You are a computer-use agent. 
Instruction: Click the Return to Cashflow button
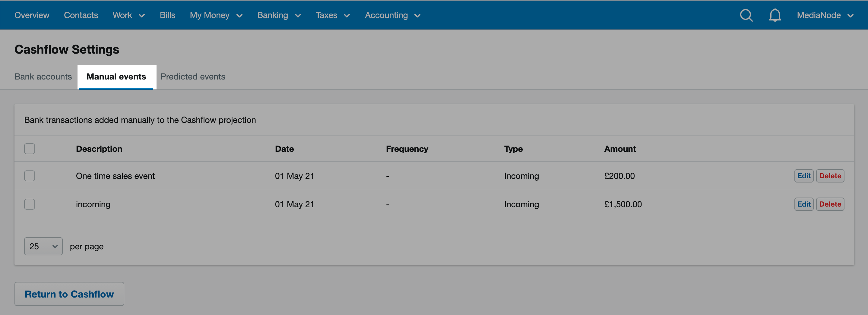69,294
